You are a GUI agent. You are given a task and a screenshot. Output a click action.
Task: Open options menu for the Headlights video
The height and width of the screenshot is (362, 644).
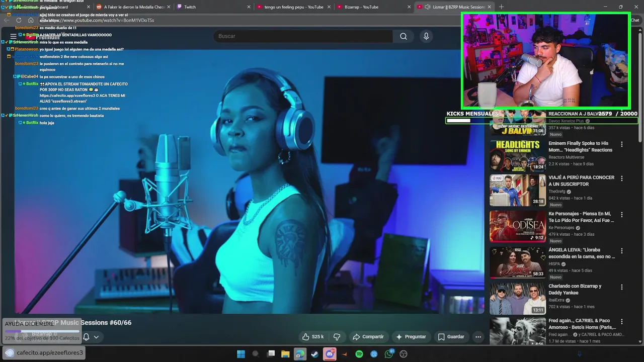[x=621, y=144]
